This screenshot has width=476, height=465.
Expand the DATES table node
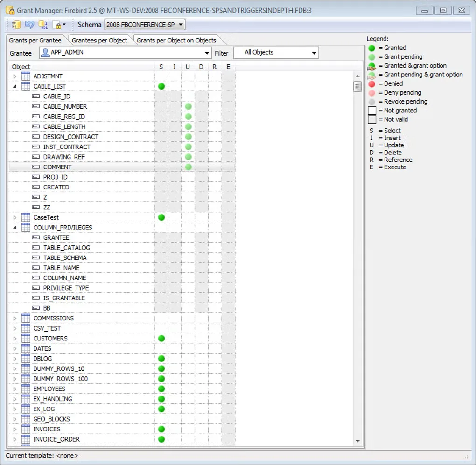click(14, 348)
